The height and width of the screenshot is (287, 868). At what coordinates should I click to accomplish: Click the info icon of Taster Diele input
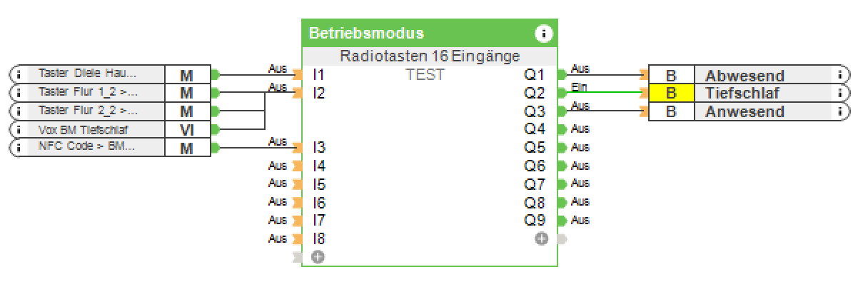19,74
